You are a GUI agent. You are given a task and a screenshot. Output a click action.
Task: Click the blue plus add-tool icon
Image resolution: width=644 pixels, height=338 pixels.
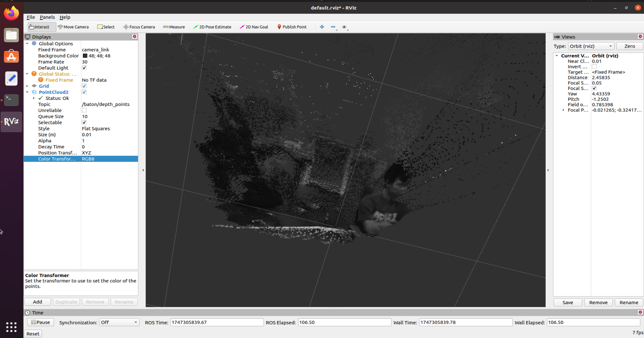(x=322, y=27)
